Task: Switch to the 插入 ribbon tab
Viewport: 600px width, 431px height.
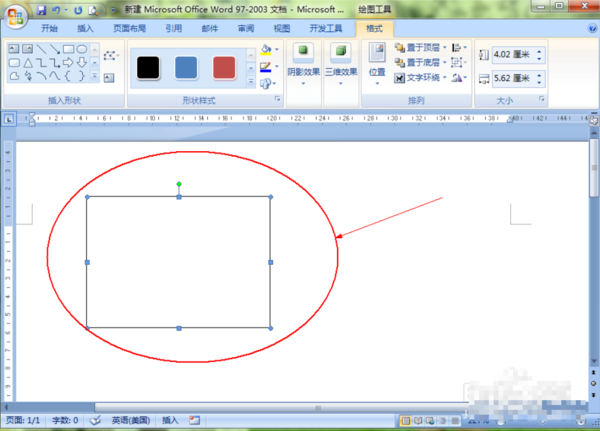Action: click(x=85, y=28)
